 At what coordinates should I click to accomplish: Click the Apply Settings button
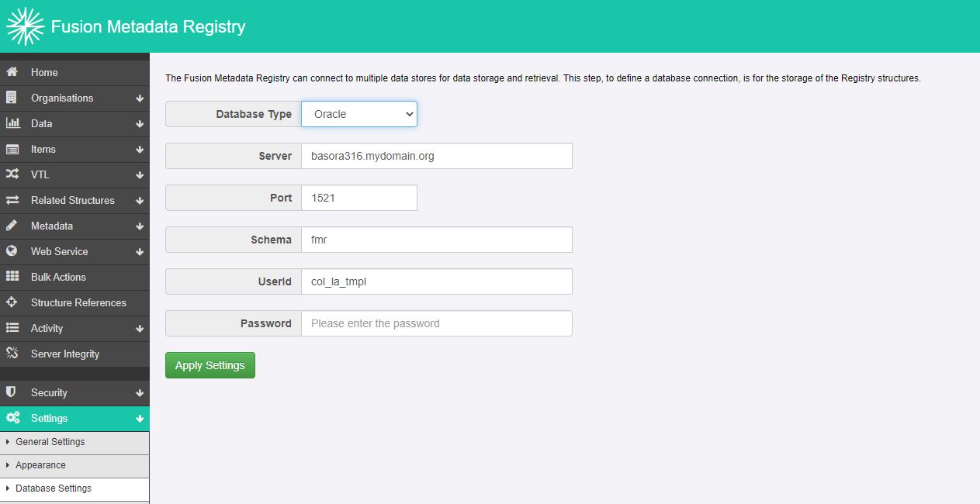tap(210, 365)
